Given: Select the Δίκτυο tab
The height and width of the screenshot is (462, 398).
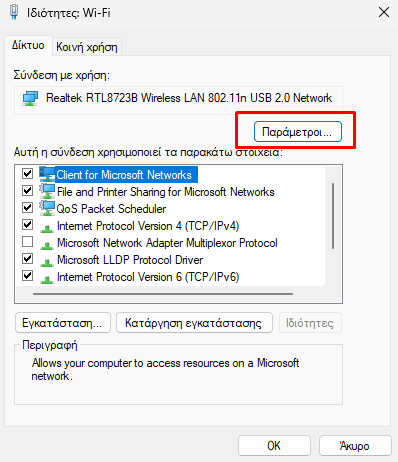Looking at the screenshot, I should (28, 45).
